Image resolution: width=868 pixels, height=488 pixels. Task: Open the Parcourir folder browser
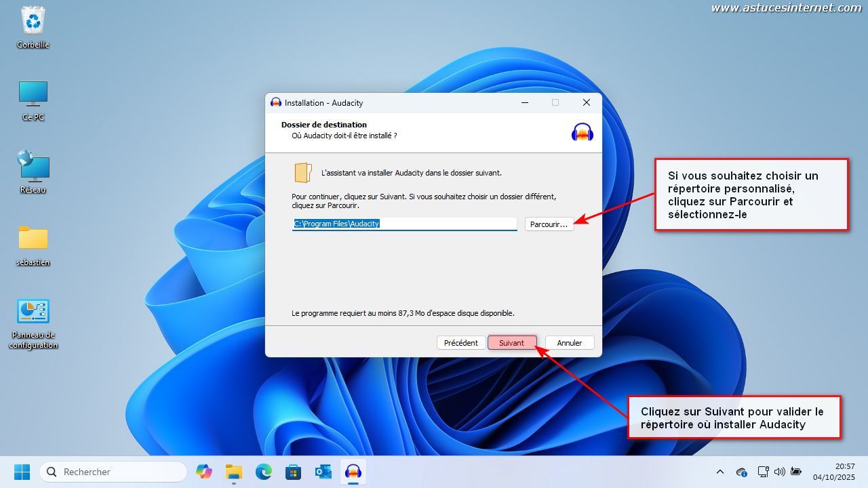pos(549,224)
